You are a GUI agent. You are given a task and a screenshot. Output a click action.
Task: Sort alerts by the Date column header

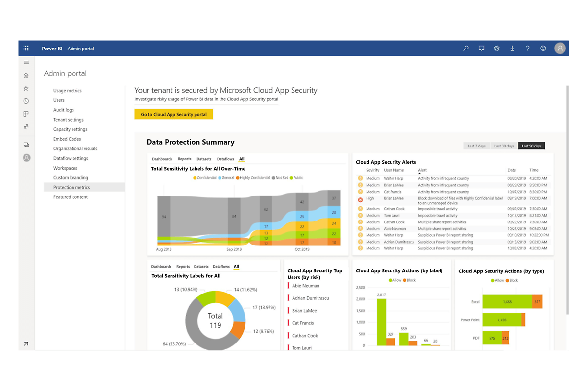point(512,170)
